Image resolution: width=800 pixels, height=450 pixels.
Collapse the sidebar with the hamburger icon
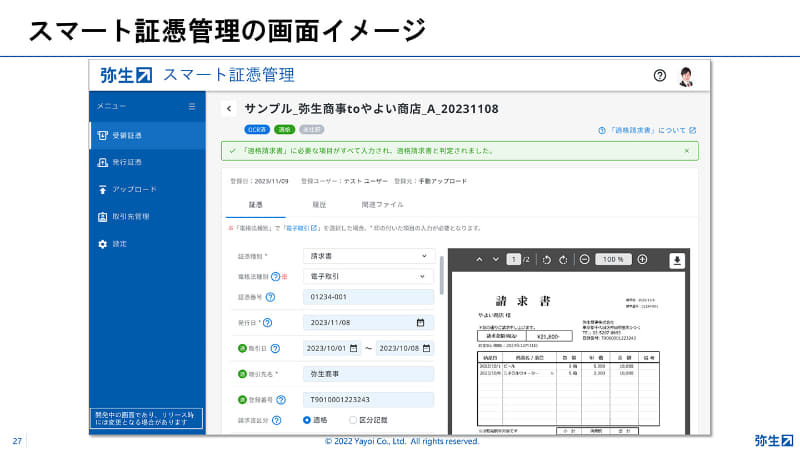(x=192, y=106)
